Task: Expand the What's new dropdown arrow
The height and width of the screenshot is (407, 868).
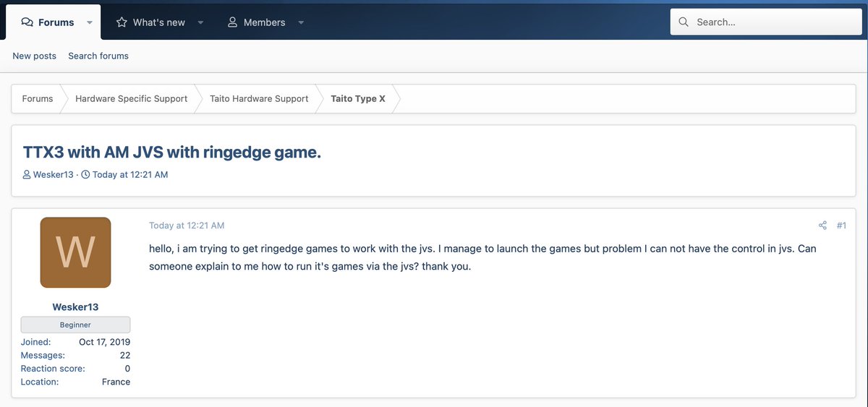Action: tap(200, 22)
